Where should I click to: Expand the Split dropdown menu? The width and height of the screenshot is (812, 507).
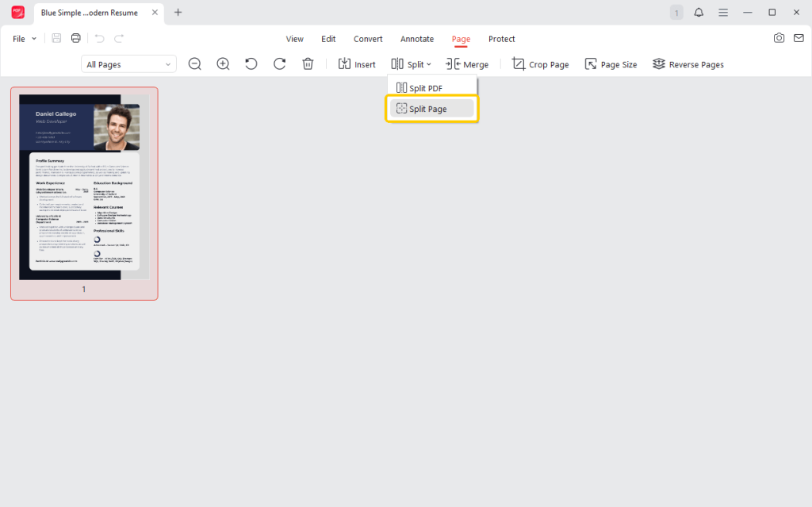coord(411,63)
